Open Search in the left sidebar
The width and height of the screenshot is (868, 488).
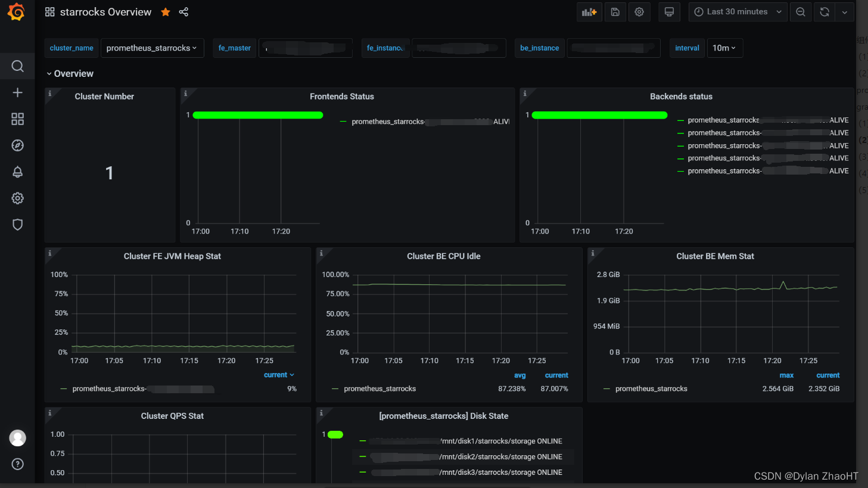coord(17,66)
